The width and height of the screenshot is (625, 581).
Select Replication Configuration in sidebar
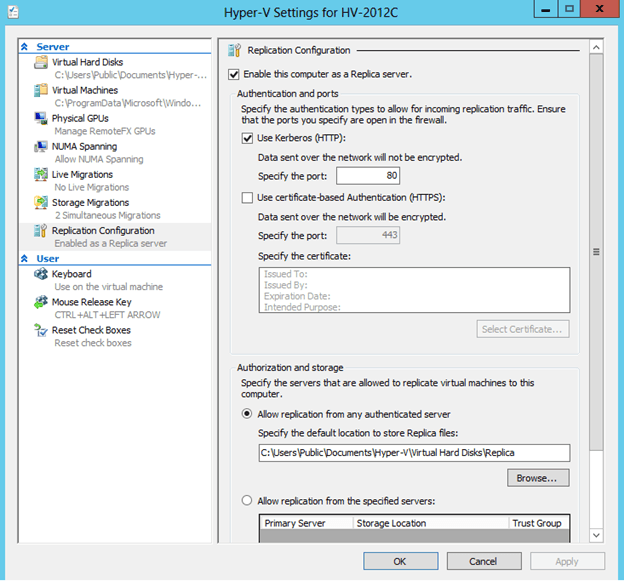[103, 231]
